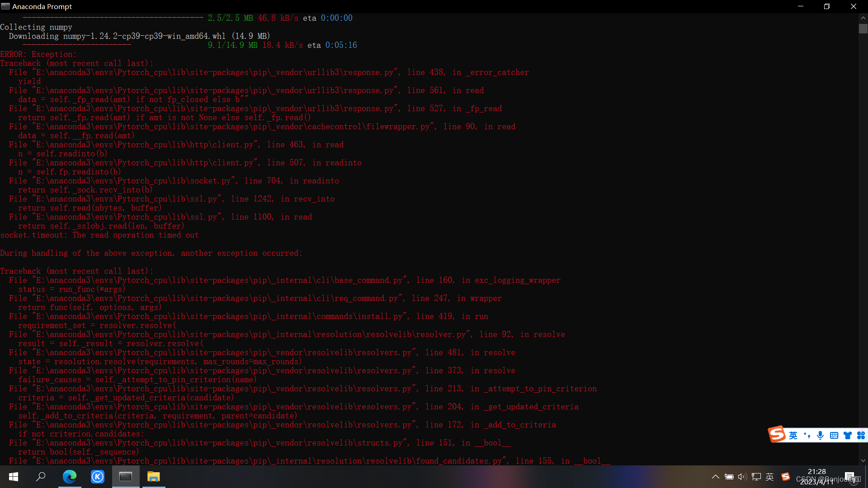Click the 'Anaconda Prompt' window title text
This screenshot has height=488, width=868.
point(42,6)
